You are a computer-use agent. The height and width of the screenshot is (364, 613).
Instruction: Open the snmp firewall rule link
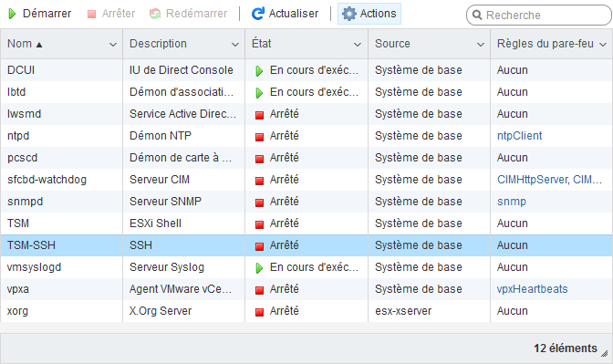tap(512, 202)
